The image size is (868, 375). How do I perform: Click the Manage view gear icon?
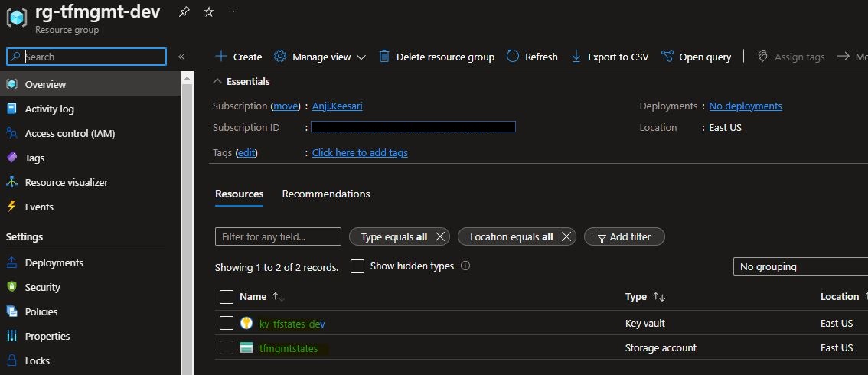(280, 57)
